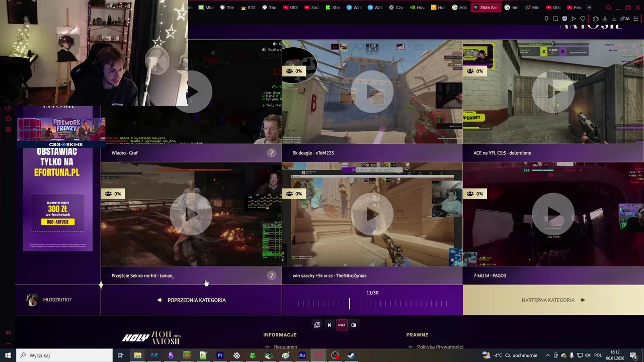Go to POPRZEDNIA KATEGORIA

click(x=191, y=300)
